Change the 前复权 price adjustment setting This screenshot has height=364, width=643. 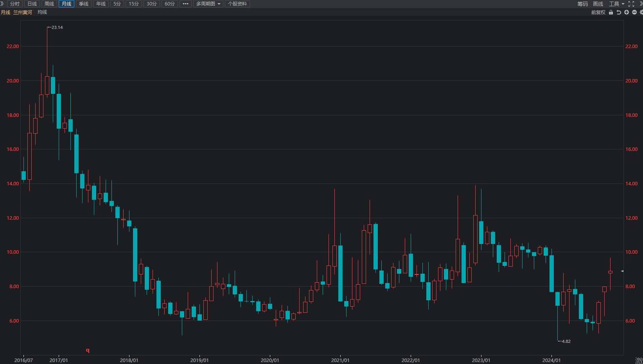tap(598, 13)
